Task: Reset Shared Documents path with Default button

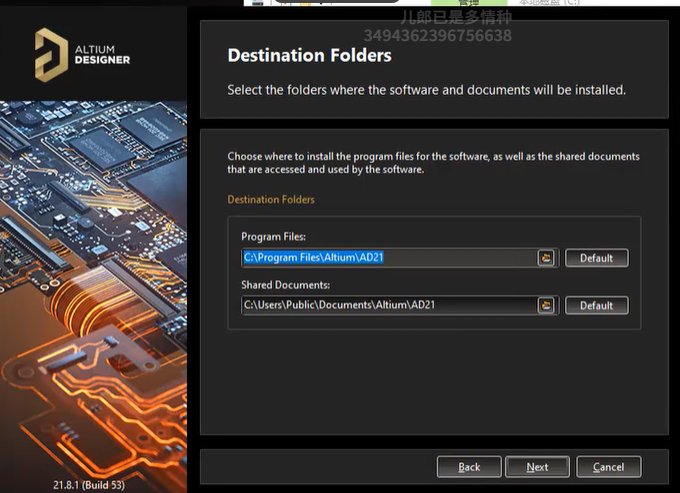Action: pos(596,305)
